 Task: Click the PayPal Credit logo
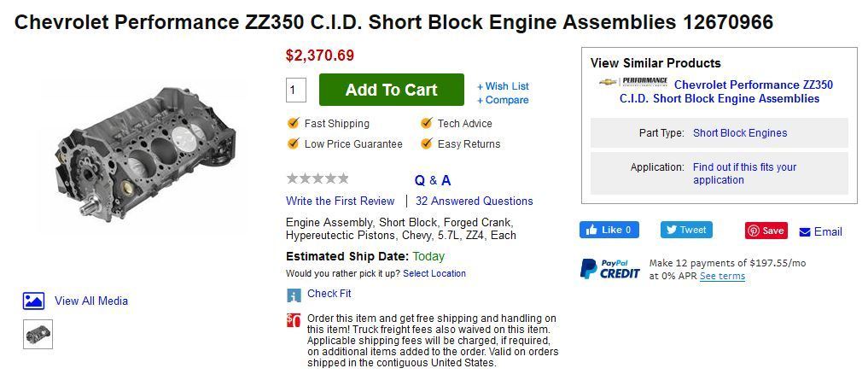(609, 268)
